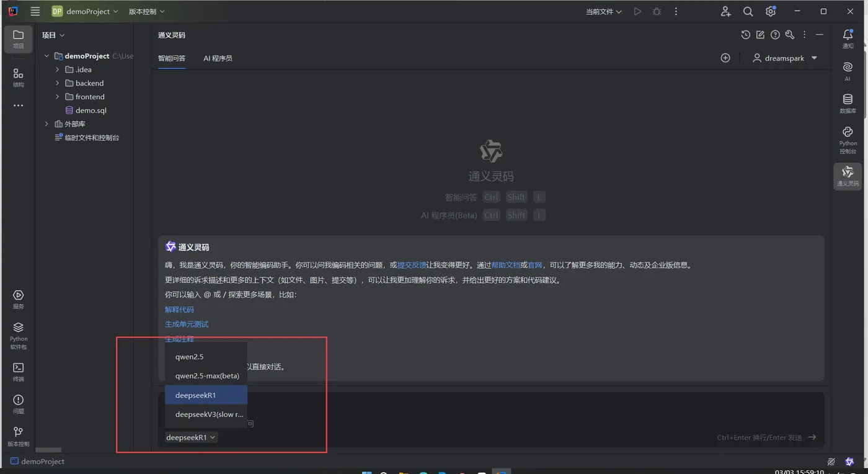Open the 项目 view selector dropdown
868x474 pixels.
point(53,35)
